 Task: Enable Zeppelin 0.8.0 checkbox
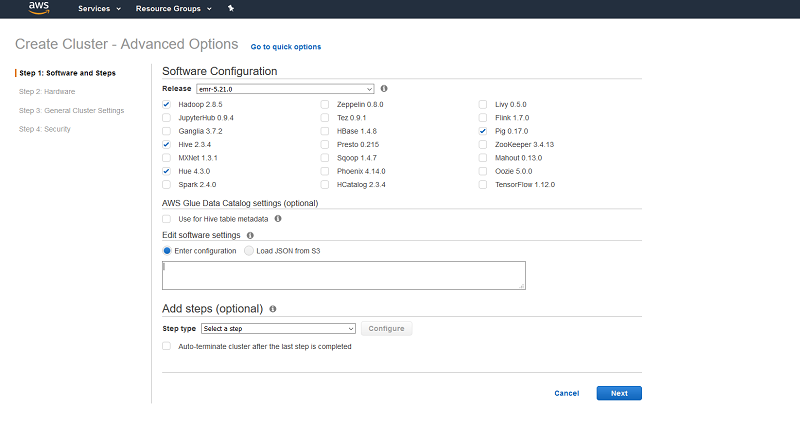pyautogui.click(x=324, y=104)
